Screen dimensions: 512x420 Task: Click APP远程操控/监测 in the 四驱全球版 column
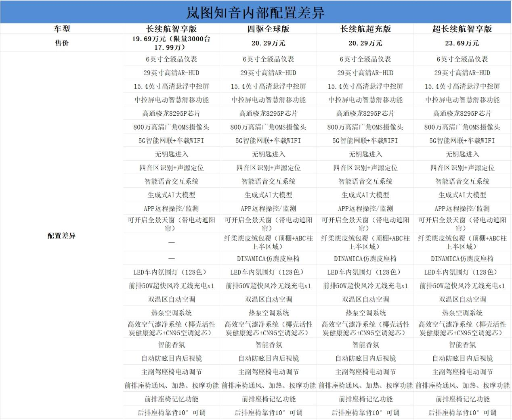pyautogui.click(x=268, y=209)
